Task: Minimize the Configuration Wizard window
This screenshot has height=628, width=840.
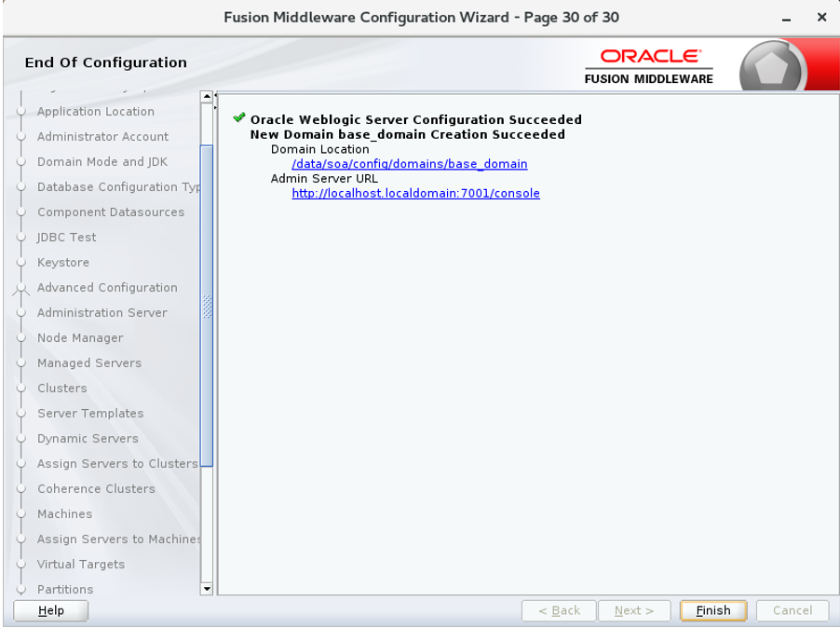Action: pos(786,19)
